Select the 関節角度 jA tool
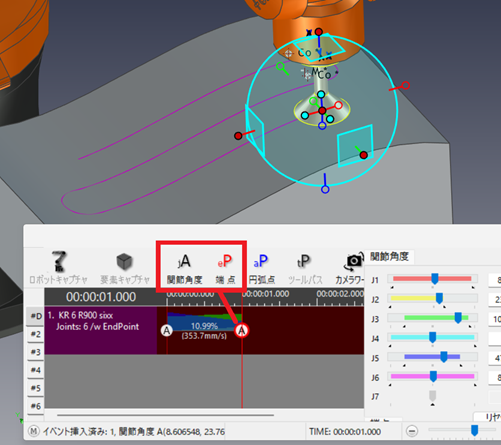 [x=184, y=269]
